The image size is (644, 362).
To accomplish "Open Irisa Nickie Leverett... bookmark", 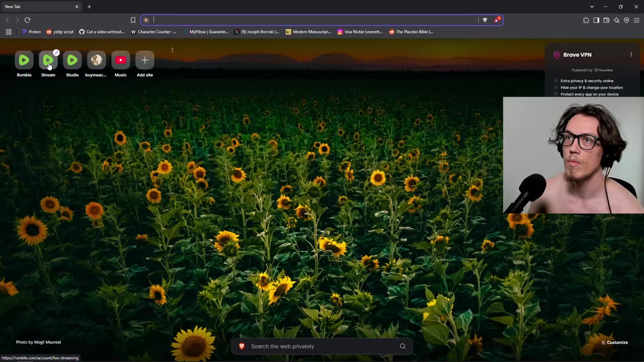I will pyautogui.click(x=360, y=32).
